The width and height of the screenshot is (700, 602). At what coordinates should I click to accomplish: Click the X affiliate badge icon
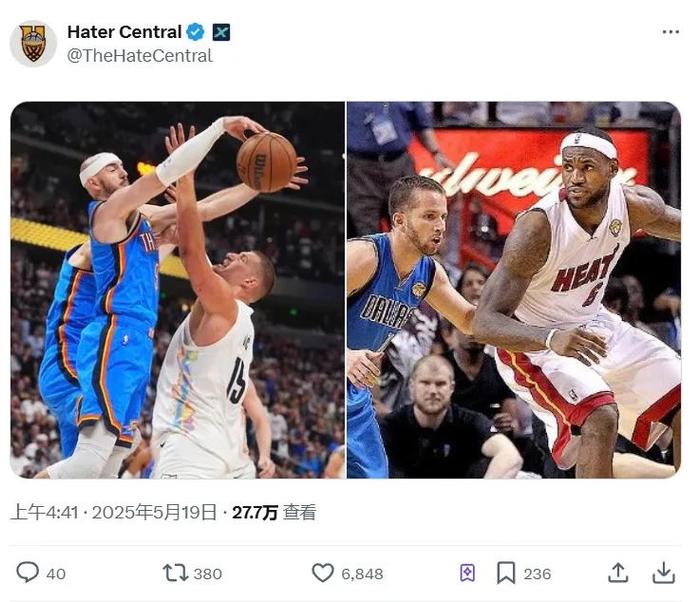[221, 32]
